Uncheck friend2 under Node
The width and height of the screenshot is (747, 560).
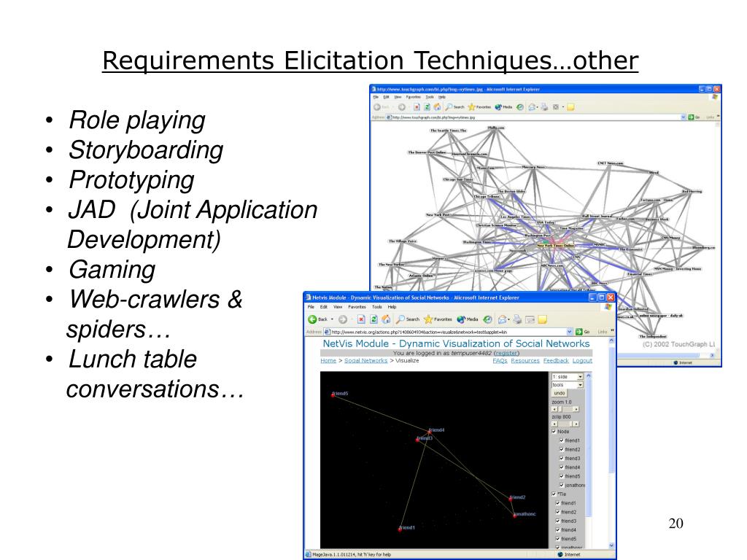tap(562, 449)
